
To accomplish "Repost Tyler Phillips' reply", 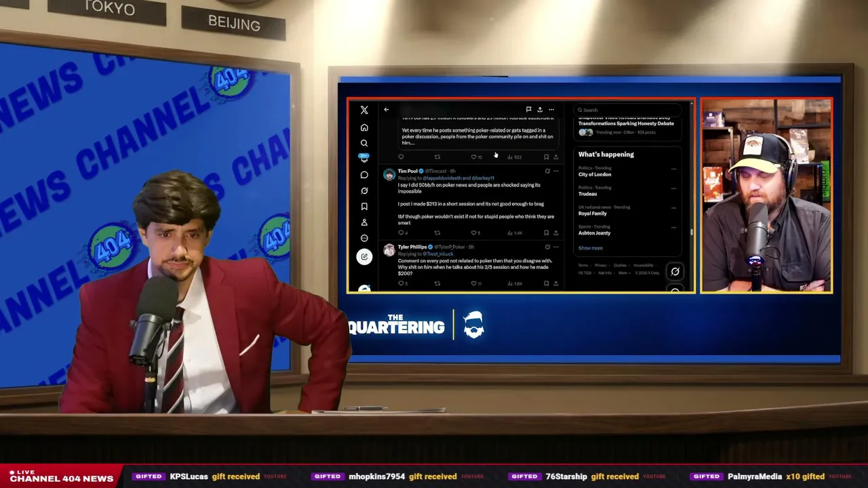I will pyautogui.click(x=437, y=283).
